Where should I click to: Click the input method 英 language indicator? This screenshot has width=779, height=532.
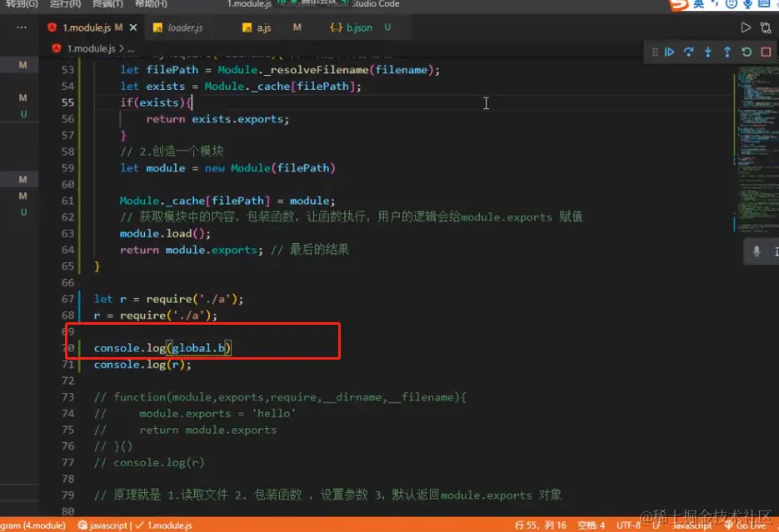[x=698, y=4]
